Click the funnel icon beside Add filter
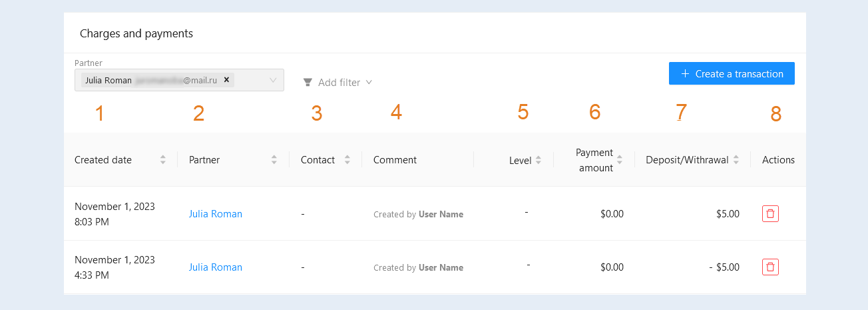 [x=308, y=83]
